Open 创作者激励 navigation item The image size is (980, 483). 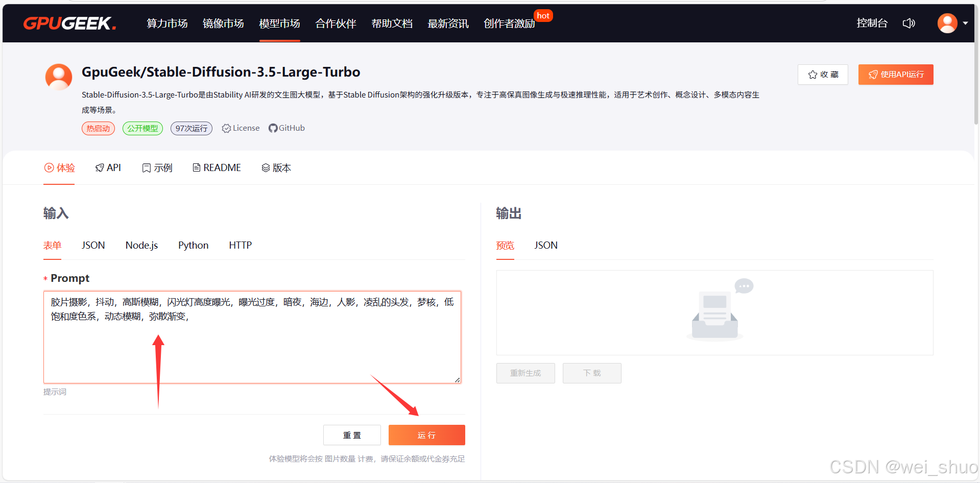click(509, 23)
